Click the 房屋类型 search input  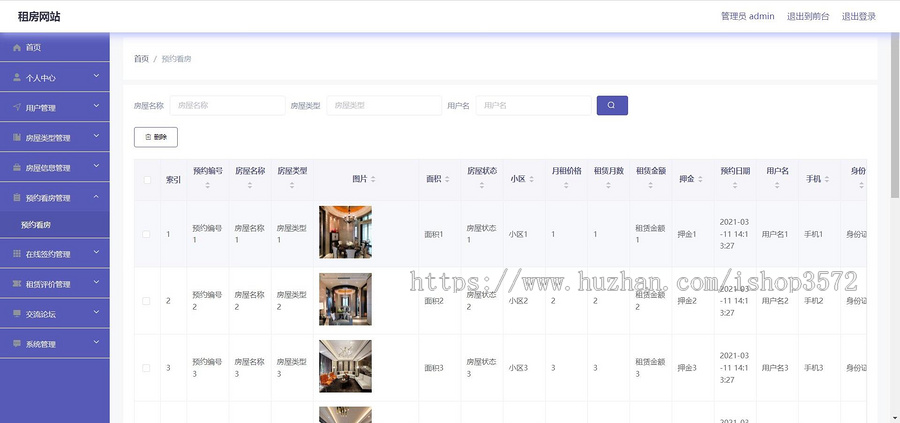[384, 105]
